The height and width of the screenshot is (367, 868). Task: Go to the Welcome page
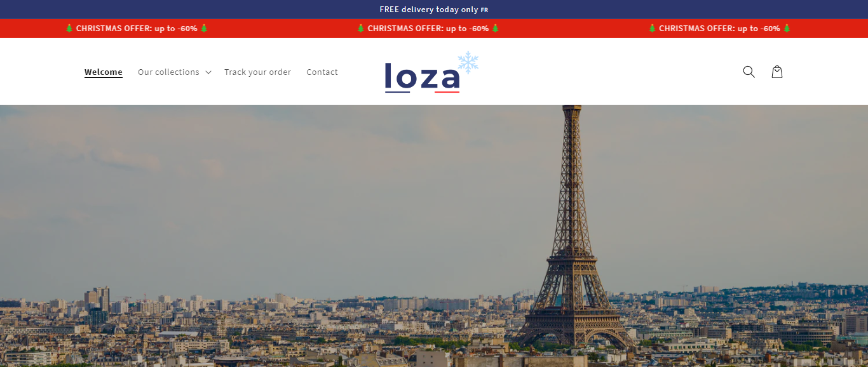tap(104, 72)
